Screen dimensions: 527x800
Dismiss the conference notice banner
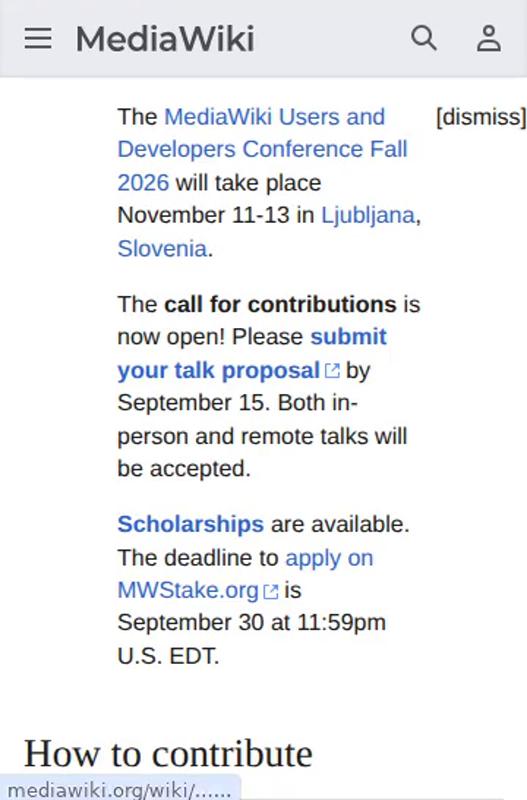[x=481, y=117]
